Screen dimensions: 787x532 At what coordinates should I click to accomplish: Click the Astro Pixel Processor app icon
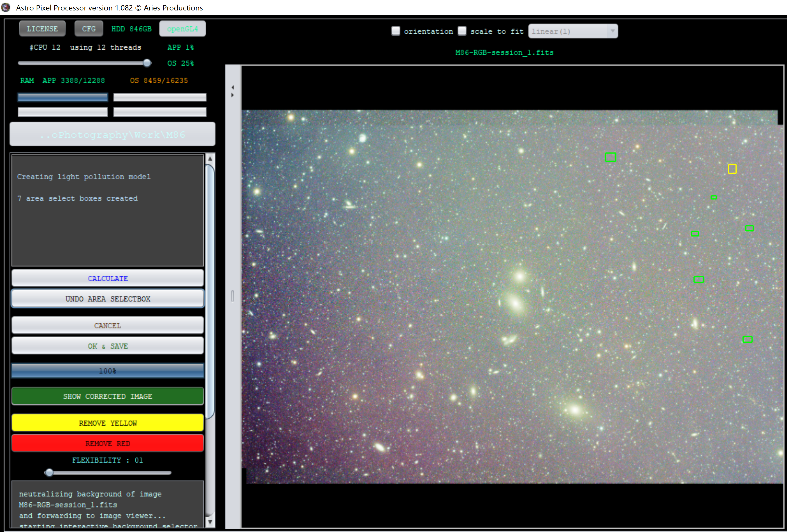5,7
